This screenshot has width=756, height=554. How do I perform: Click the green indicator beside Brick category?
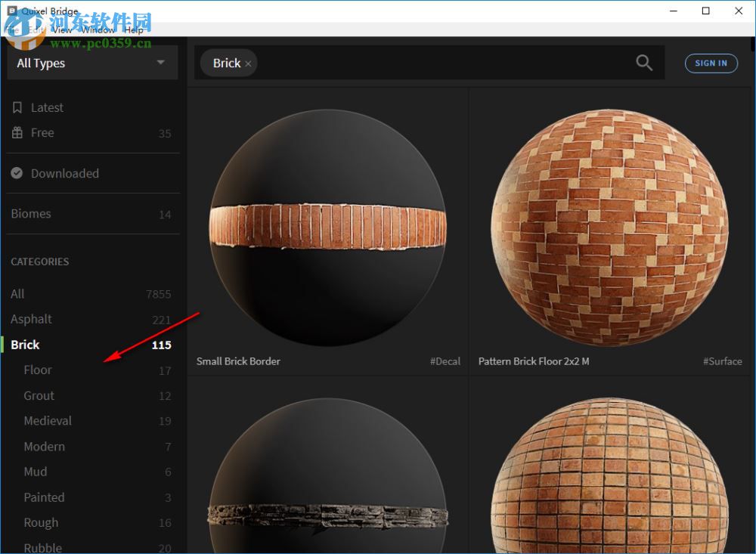coord(2,345)
